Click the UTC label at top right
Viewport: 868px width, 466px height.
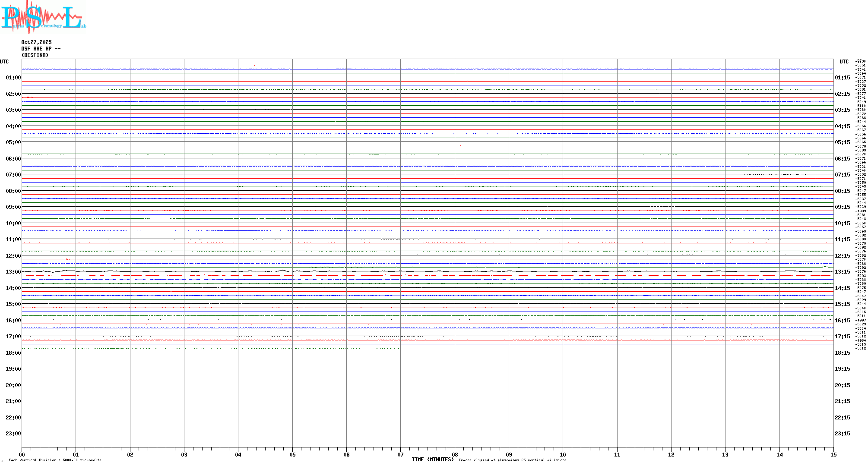pos(844,62)
